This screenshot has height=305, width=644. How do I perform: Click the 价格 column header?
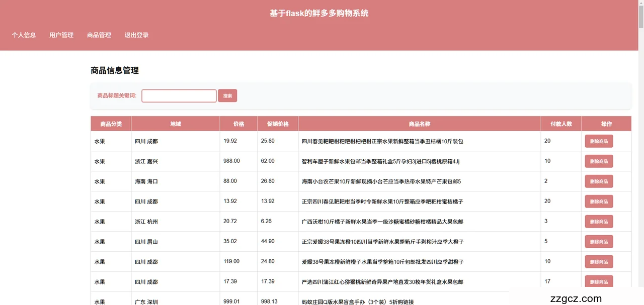tap(238, 124)
